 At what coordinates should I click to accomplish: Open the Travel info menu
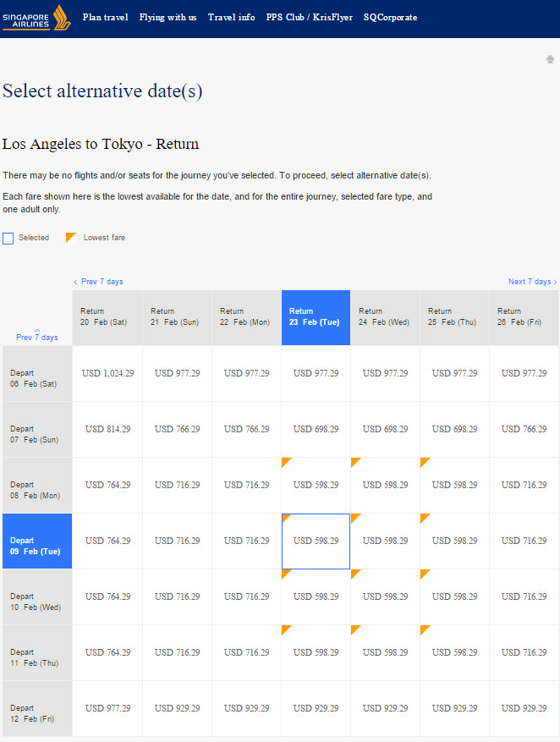(231, 18)
